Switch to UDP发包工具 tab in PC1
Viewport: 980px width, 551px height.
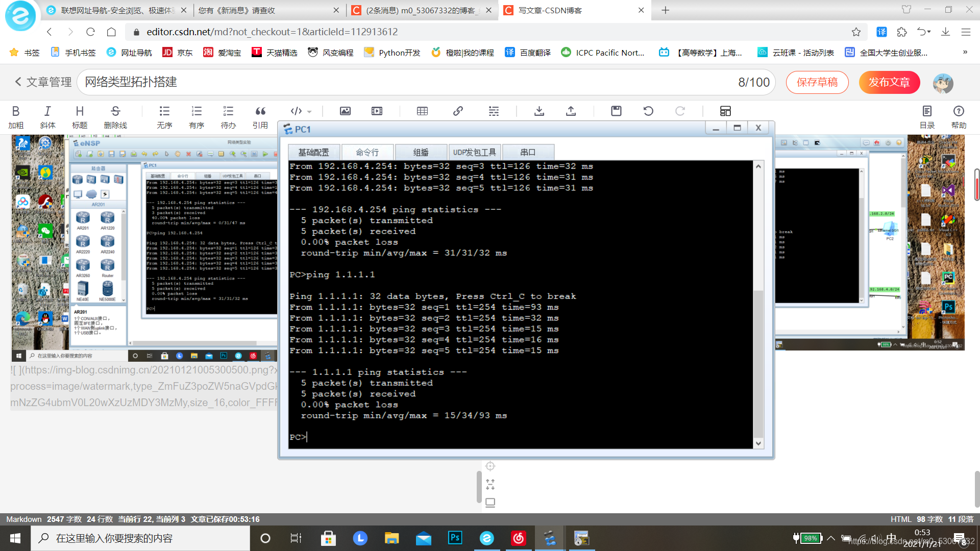475,152
